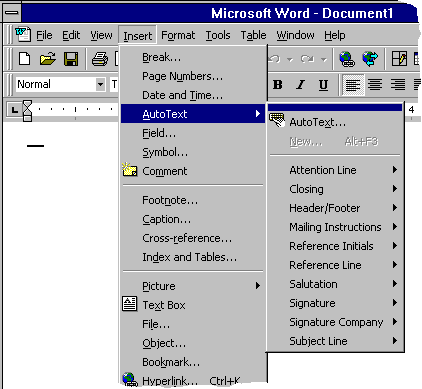Open the Style dropdown showing Normal
This screenshot has height=389, width=422.
[x=100, y=84]
